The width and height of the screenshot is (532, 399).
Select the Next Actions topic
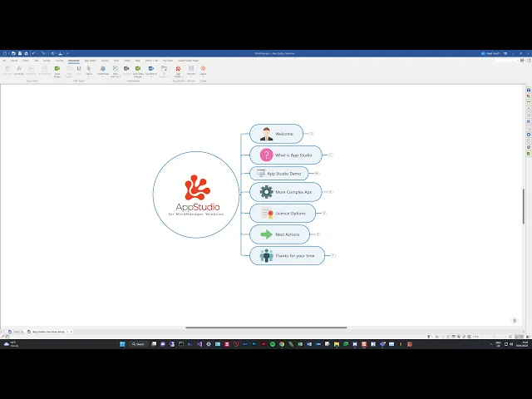click(x=279, y=234)
